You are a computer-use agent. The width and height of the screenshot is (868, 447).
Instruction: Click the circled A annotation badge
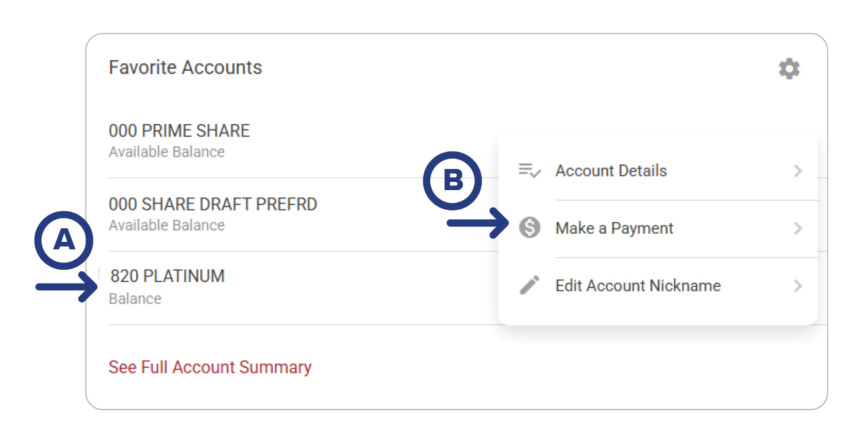[64, 241]
